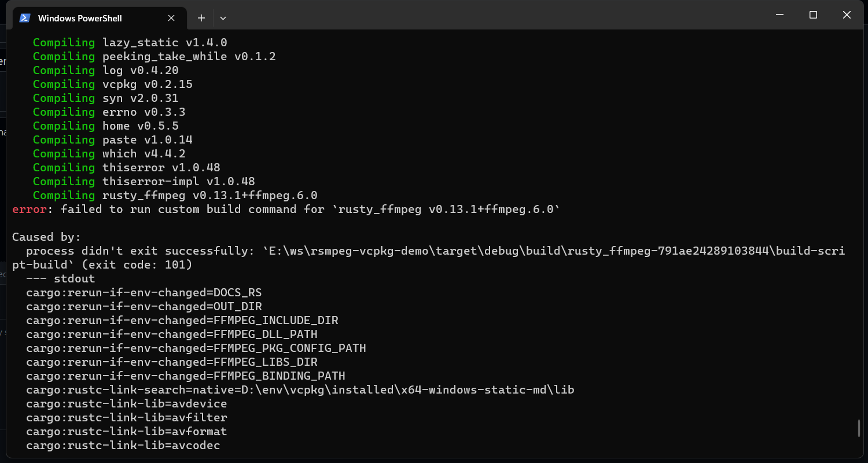Select the Caused by: text
Screen dimensions: 868x463
(42, 237)
